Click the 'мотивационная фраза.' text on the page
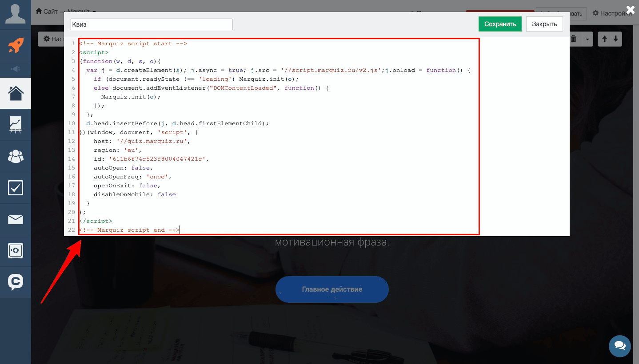Image resolution: width=639 pixels, height=364 pixels. tap(332, 242)
